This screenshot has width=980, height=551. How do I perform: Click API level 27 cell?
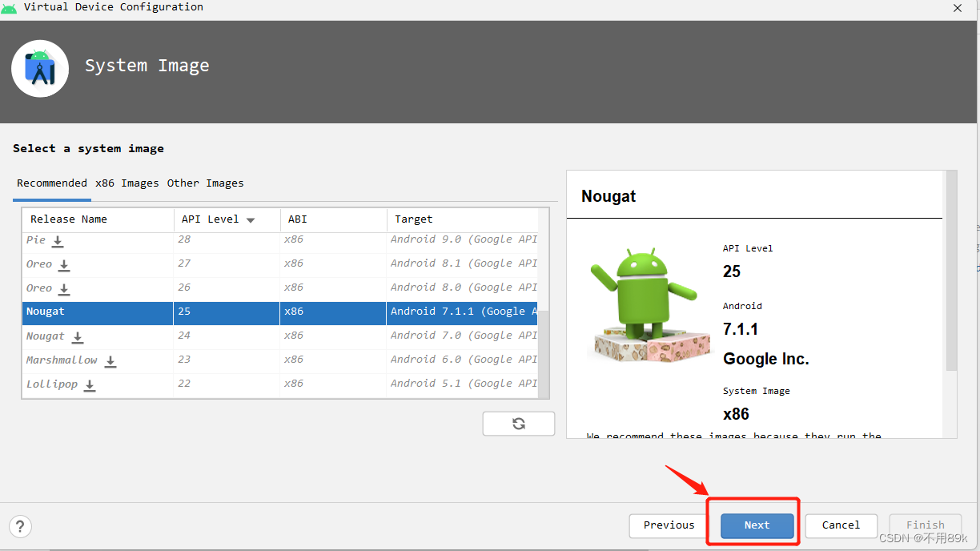pos(227,265)
